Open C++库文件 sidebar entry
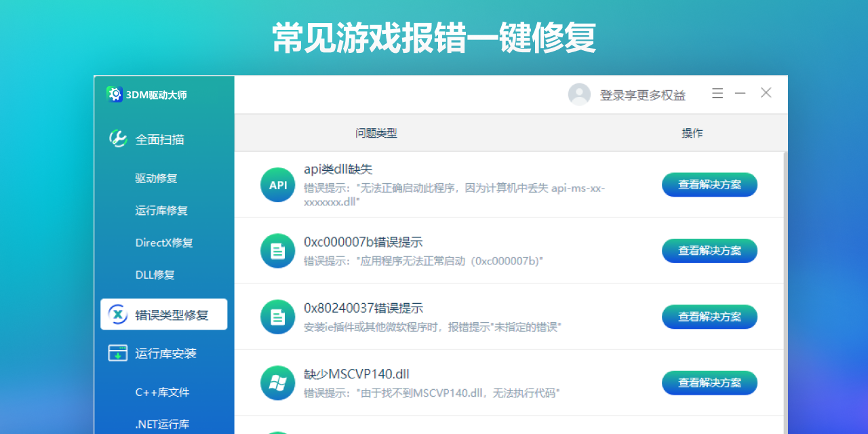This screenshot has height=434, width=868. (162, 392)
